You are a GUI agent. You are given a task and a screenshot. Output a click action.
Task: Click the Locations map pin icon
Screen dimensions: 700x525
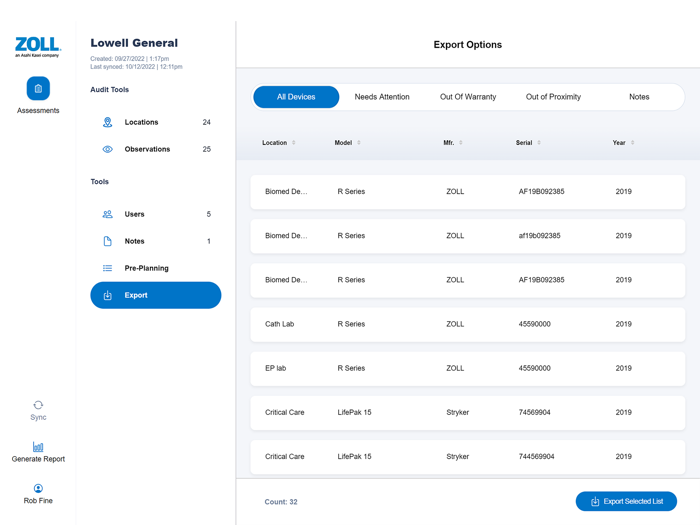[x=108, y=122]
